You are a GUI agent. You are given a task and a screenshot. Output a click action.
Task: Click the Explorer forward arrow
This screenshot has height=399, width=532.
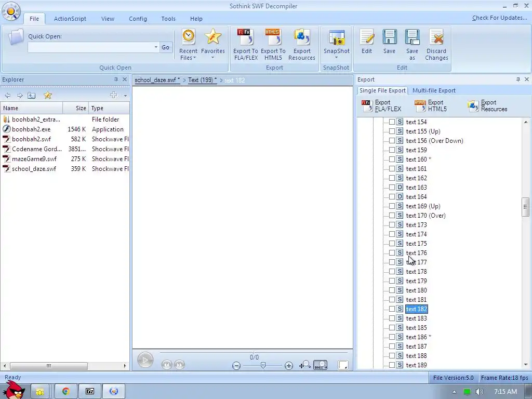click(20, 96)
